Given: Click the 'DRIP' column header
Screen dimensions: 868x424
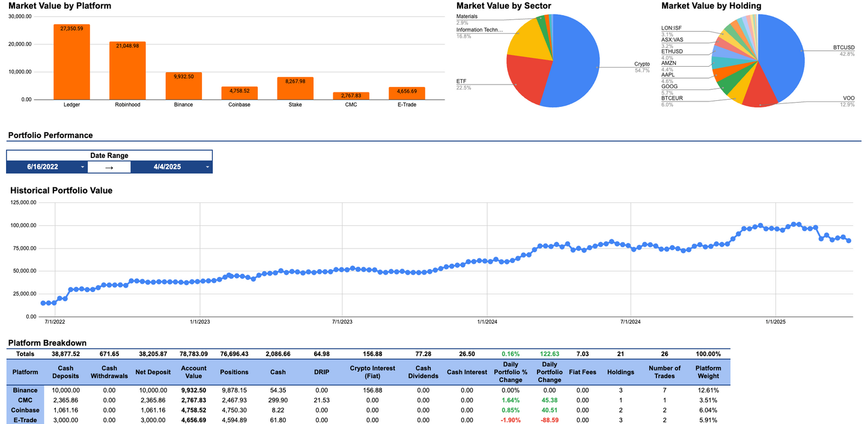Looking at the screenshot, I should tap(321, 372).
